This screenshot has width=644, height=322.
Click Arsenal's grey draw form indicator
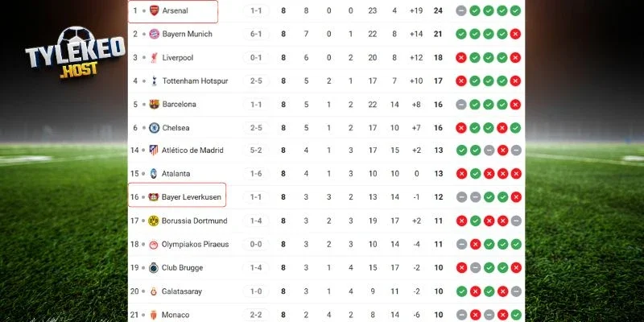click(461, 11)
